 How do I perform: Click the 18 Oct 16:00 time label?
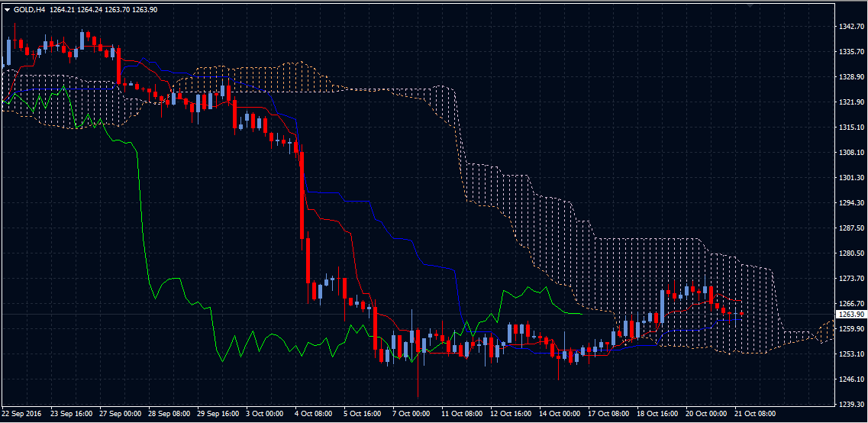pos(657,414)
